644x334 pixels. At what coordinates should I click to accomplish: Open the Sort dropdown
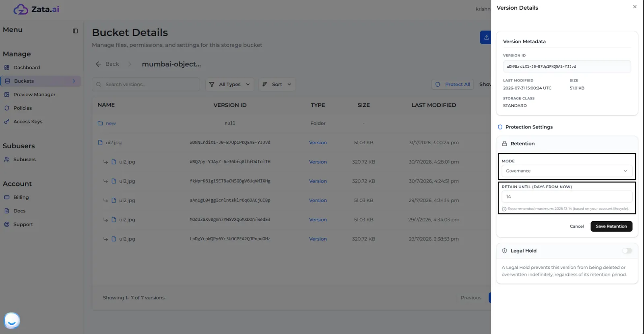click(x=277, y=85)
